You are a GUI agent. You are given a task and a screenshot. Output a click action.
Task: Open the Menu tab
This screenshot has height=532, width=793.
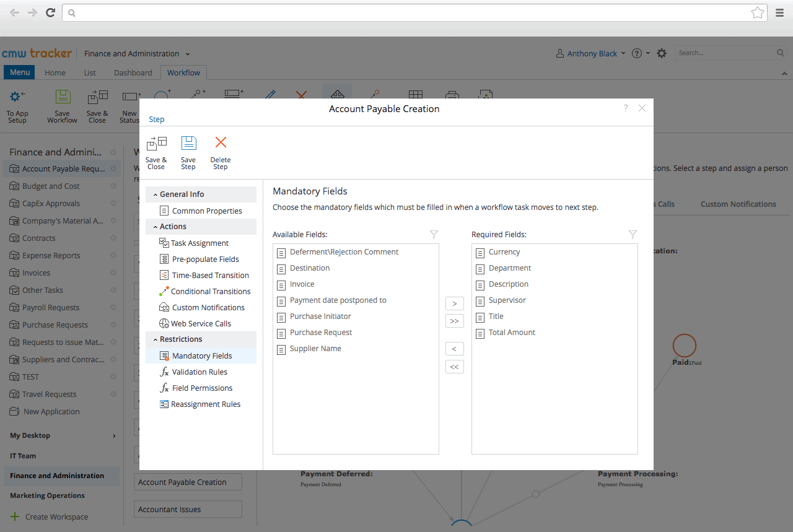click(x=20, y=72)
